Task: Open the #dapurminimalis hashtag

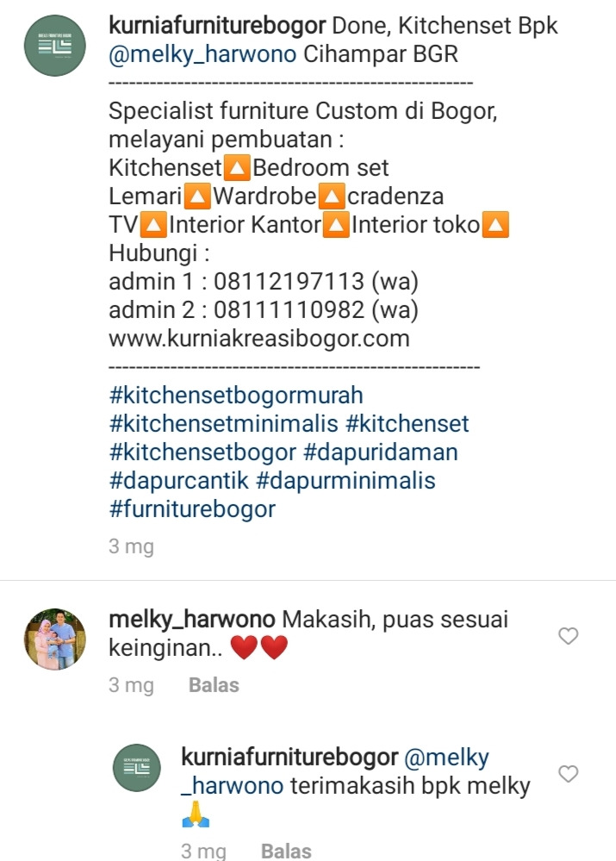Action: pos(345,481)
